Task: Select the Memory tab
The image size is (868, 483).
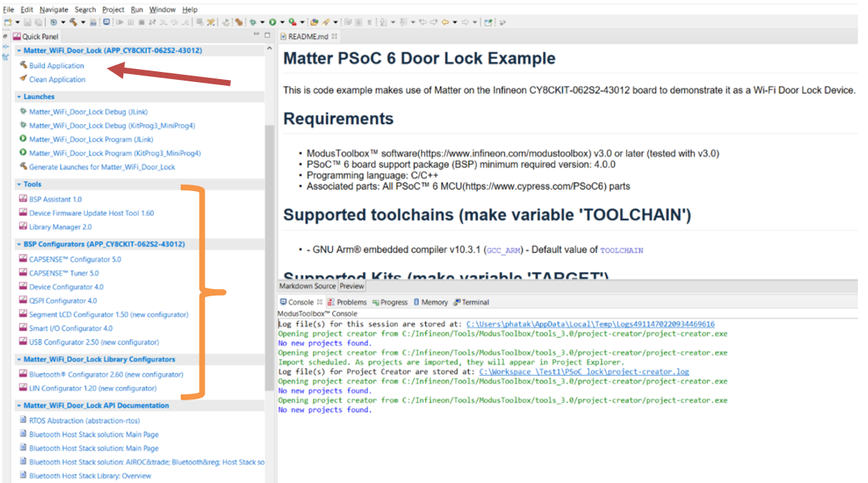Action: tap(430, 302)
